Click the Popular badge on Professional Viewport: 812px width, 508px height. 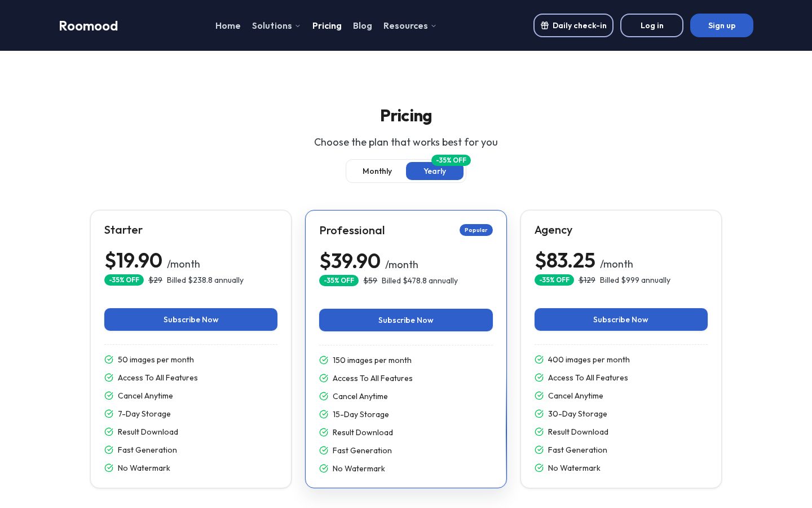(x=476, y=230)
